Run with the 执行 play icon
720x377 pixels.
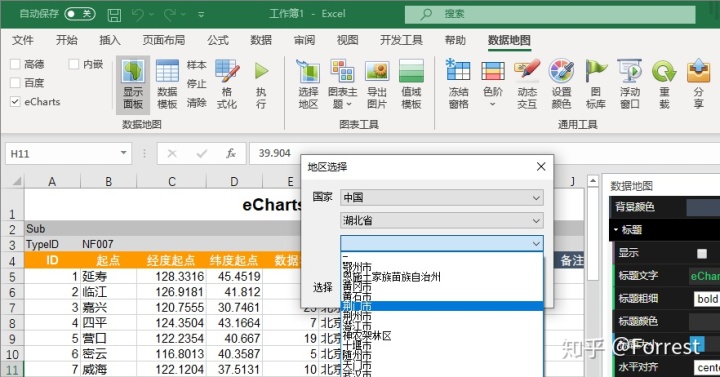tap(261, 85)
